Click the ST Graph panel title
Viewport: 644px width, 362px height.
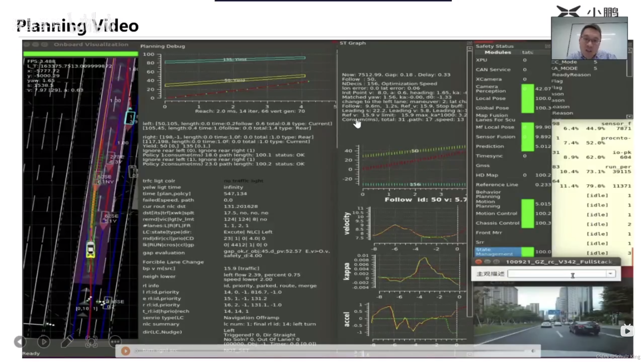coord(352,43)
